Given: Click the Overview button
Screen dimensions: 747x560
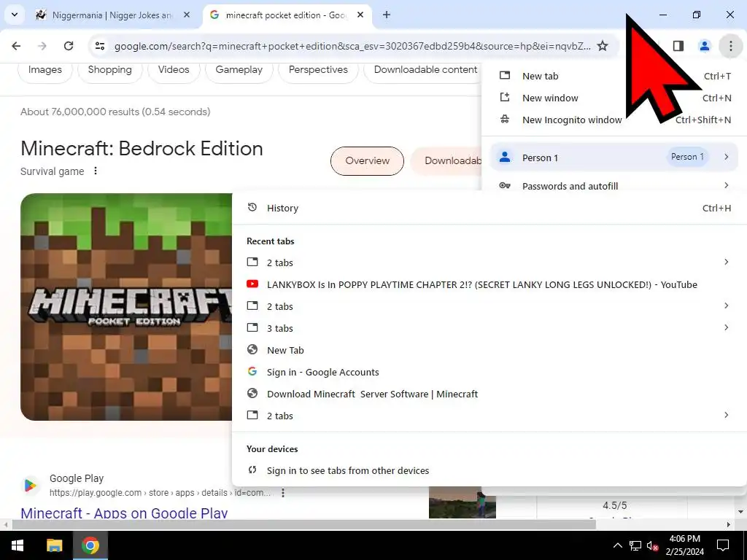Looking at the screenshot, I should tap(367, 161).
